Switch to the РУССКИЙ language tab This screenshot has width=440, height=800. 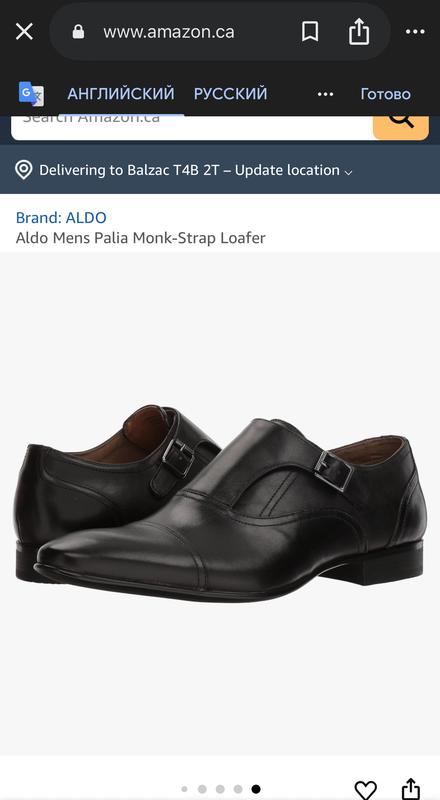click(230, 94)
